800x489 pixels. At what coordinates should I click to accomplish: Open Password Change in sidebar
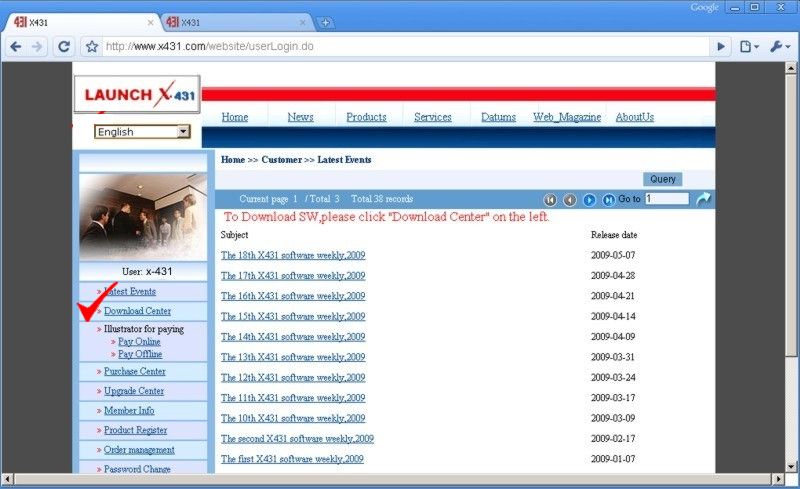point(137,469)
